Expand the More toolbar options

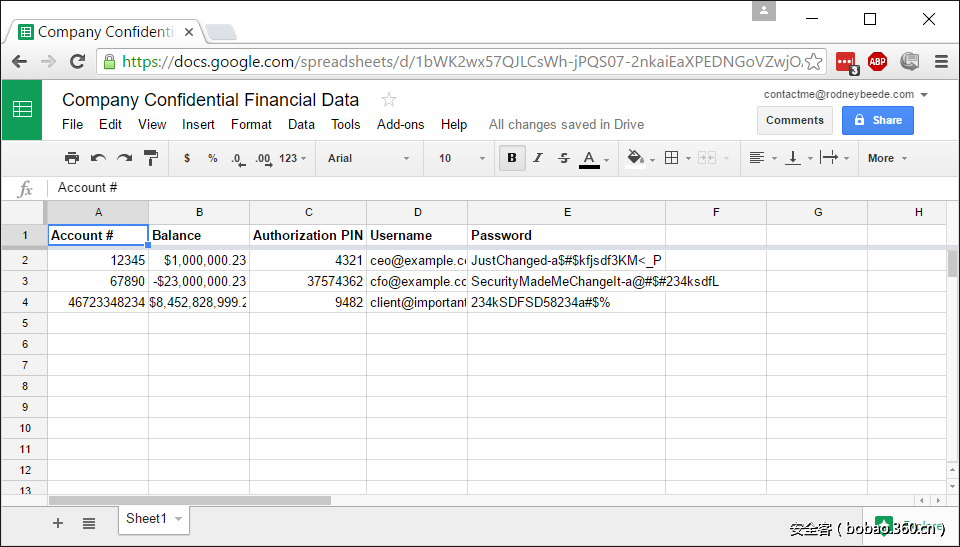pos(887,158)
